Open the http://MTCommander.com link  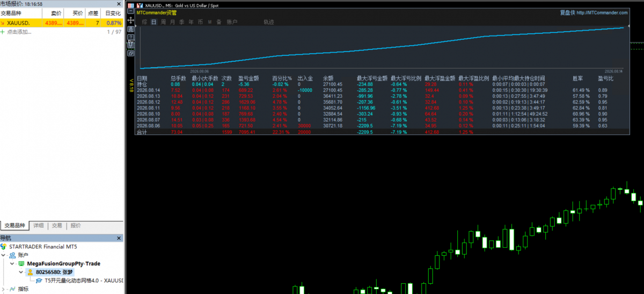click(602, 12)
